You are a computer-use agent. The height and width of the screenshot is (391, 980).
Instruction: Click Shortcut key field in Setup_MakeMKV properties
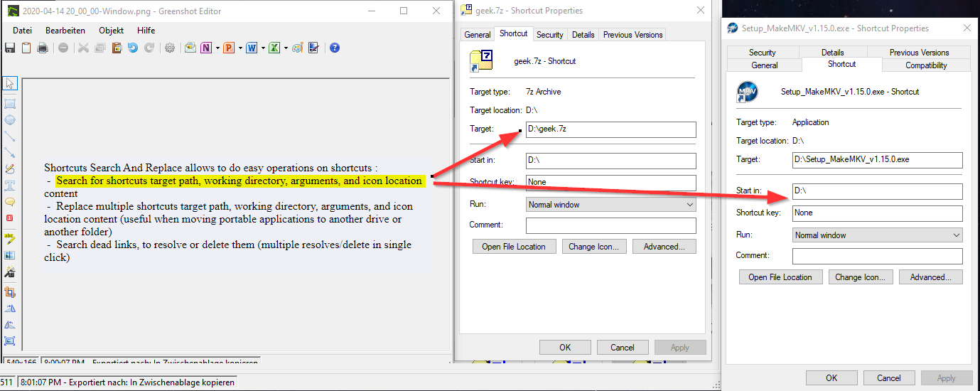pyautogui.click(x=878, y=213)
